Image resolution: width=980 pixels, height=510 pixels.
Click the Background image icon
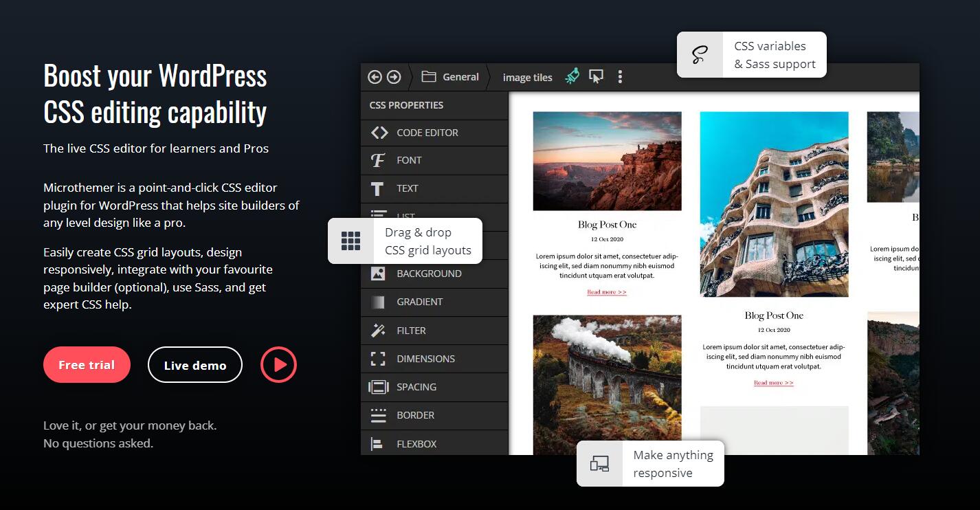pyautogui.click(x=378, y=274)
